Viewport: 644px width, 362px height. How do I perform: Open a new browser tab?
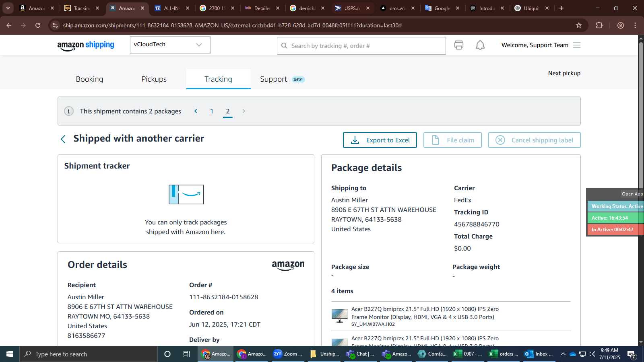[561, 8]
